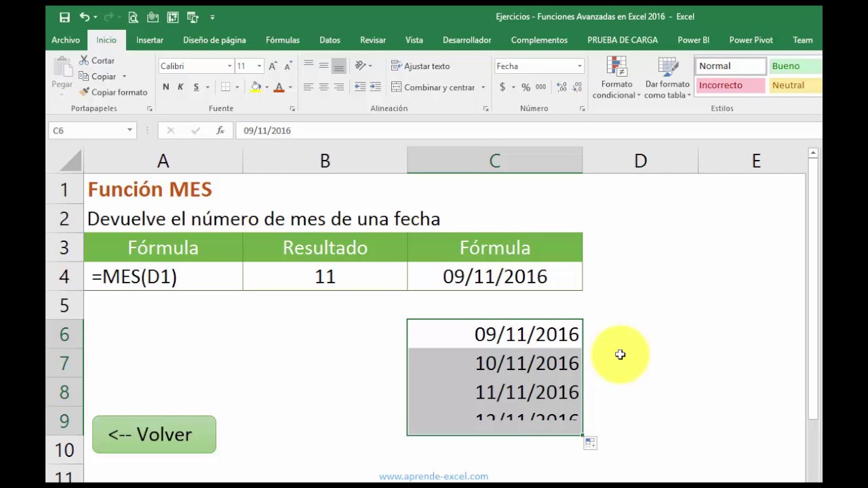Viewport: 868px width, 488px height.
Task: Switch to the Insertar tab
Action: click(149, 40)
